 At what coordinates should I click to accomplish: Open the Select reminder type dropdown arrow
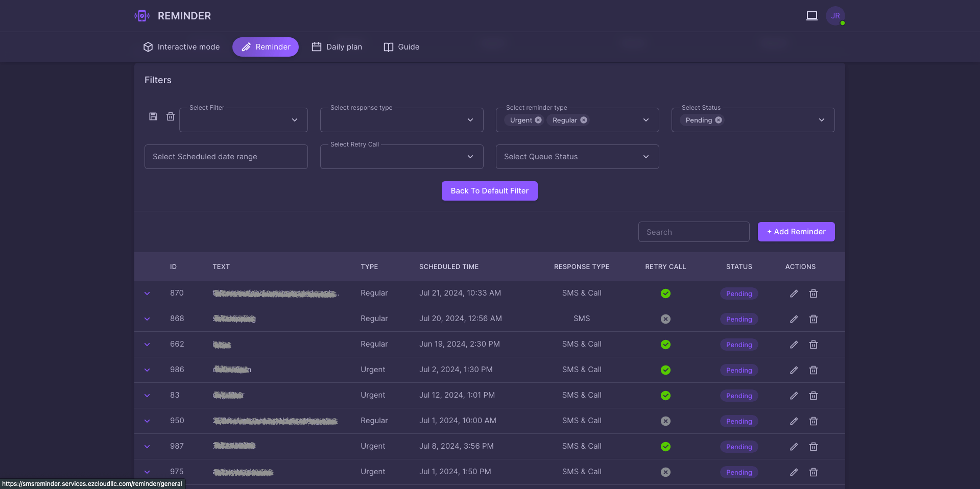point(646,120)
